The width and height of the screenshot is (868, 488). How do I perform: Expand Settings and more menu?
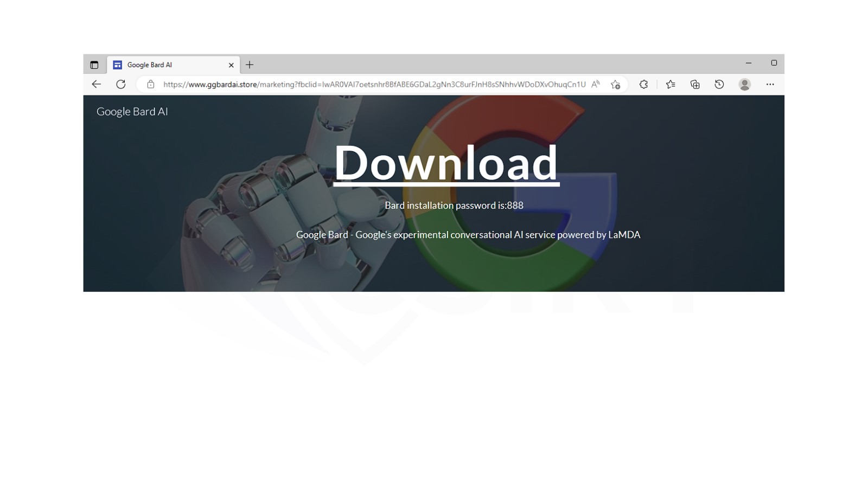pyautogui.click(x=770, y=84)
